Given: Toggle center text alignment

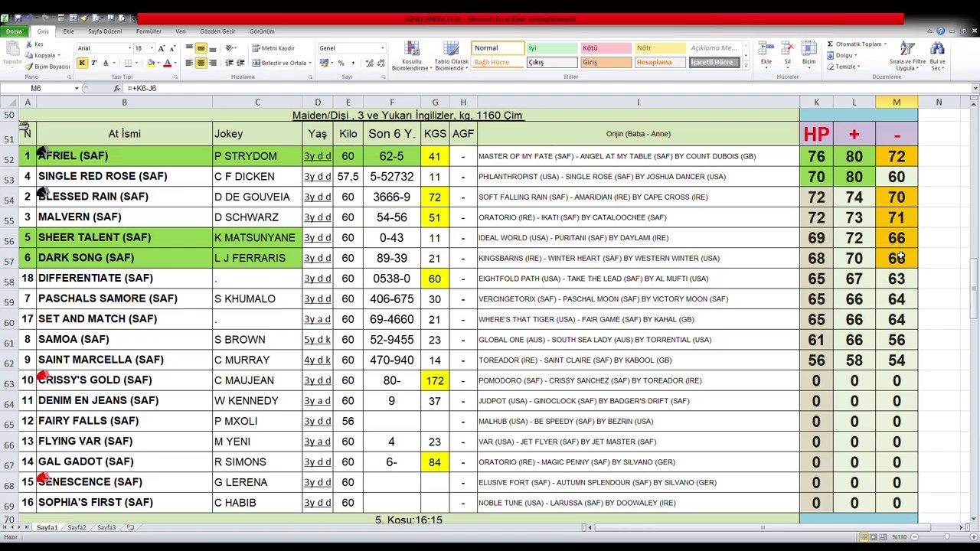Looking at the screenshot, I should pos(201,63).
